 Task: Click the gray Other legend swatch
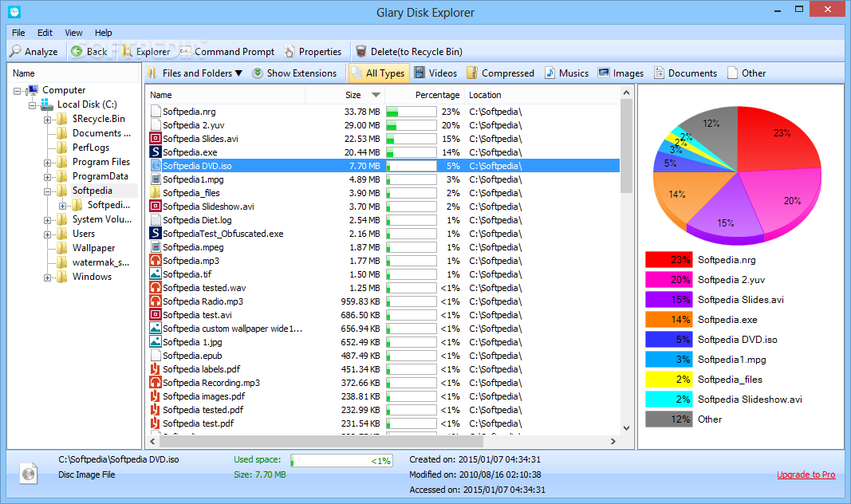tap(668, 419)
